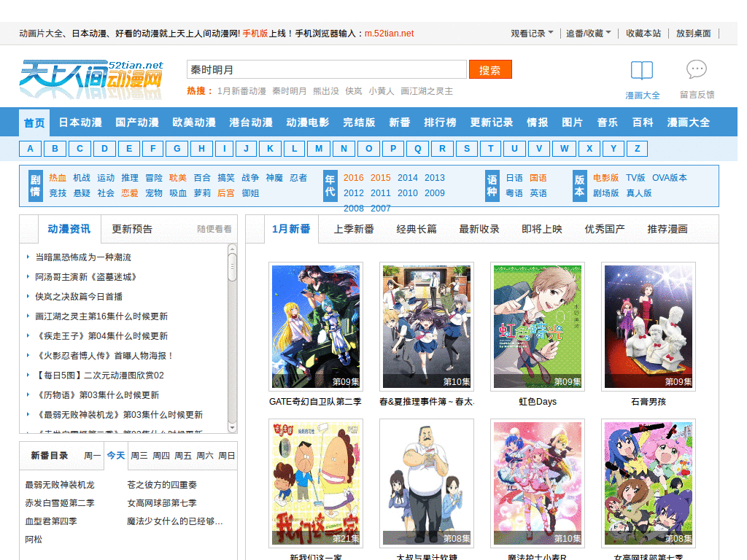This screenshot has height=560, width=747.
Task: Switch to 经典长篇 tab
Action: pos(417,229)
